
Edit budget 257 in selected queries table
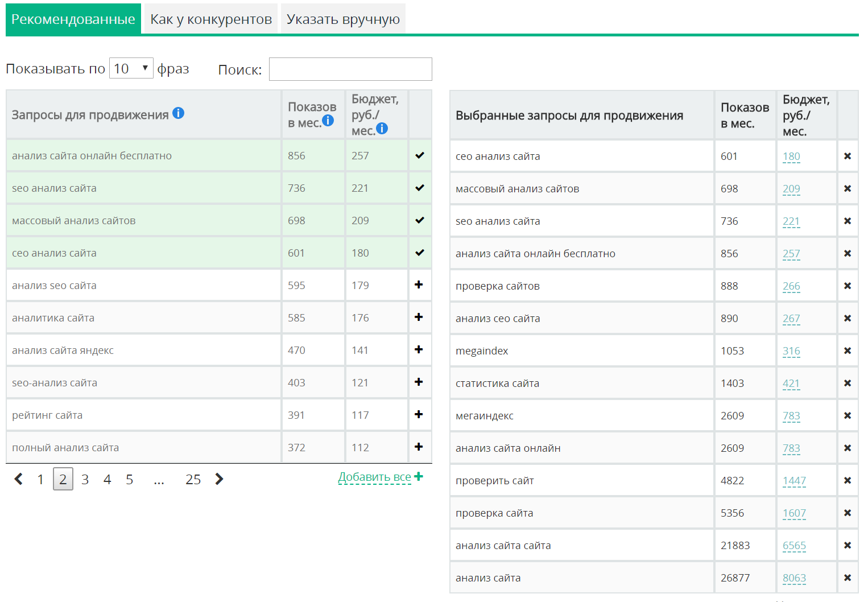point(791,254)
